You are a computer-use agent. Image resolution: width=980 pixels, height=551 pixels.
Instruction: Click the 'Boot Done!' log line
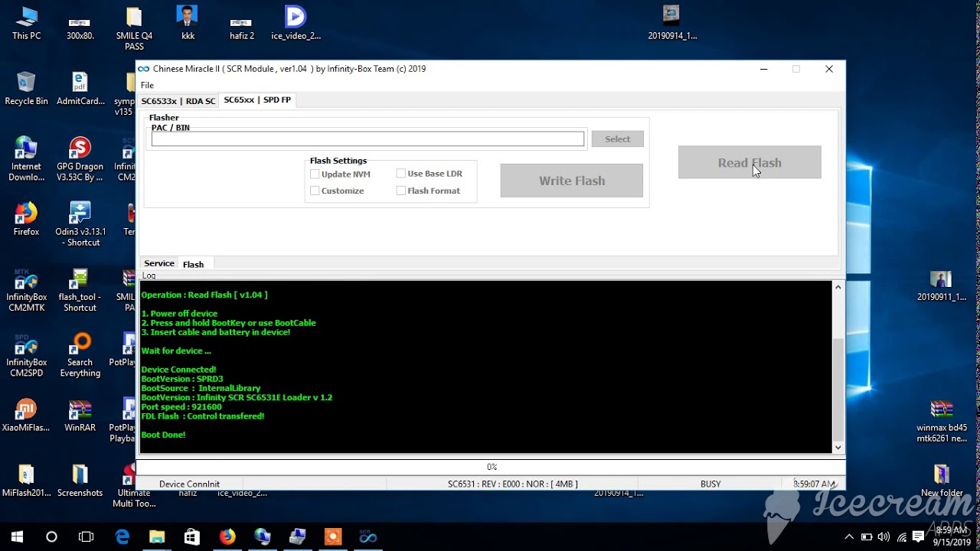click(x=163, y=435)
